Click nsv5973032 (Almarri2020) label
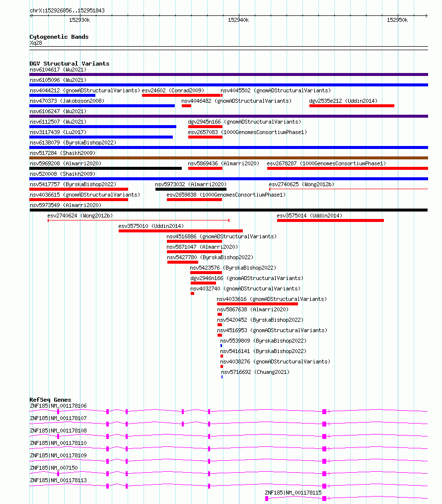The height and width of the screenshot is (504, 442). coord(191,185)
